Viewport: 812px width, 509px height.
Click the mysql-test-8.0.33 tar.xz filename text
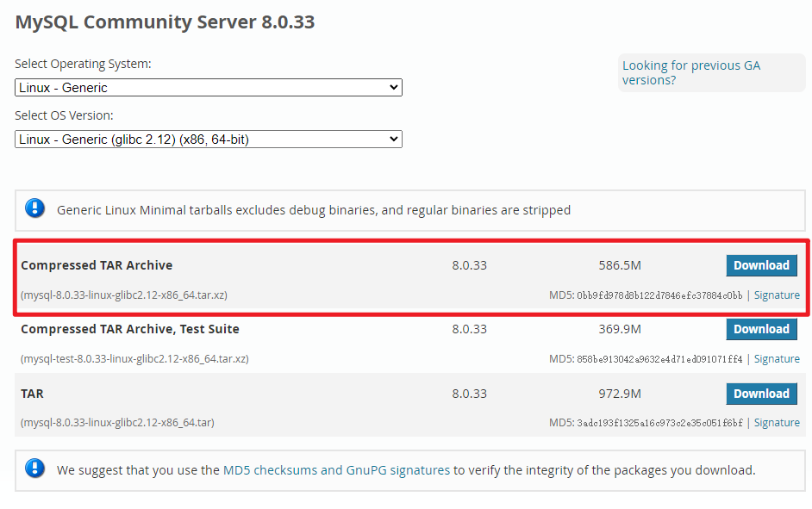point(134,359)
